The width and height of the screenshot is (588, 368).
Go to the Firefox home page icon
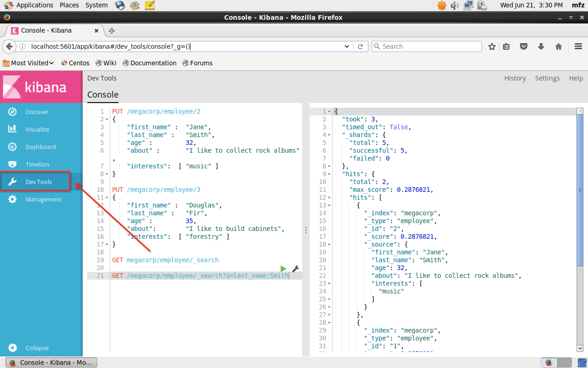[x=559, y=46]
